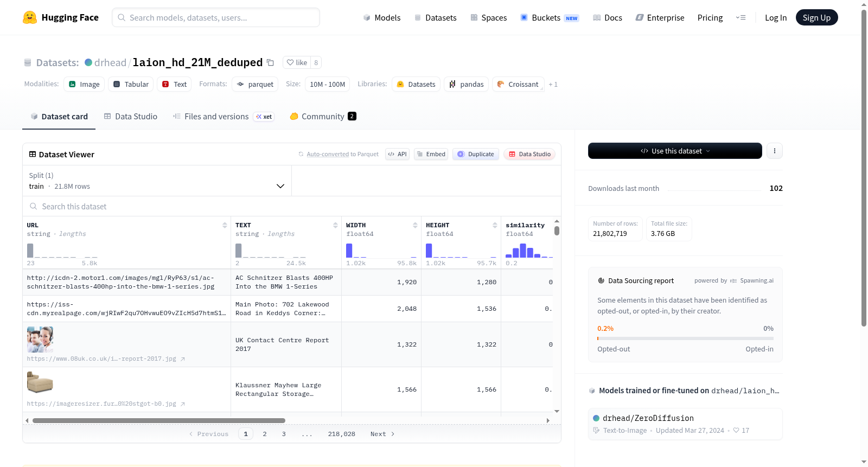Click the heart like button
Screen dimensions: 868x467
[297, 62]
